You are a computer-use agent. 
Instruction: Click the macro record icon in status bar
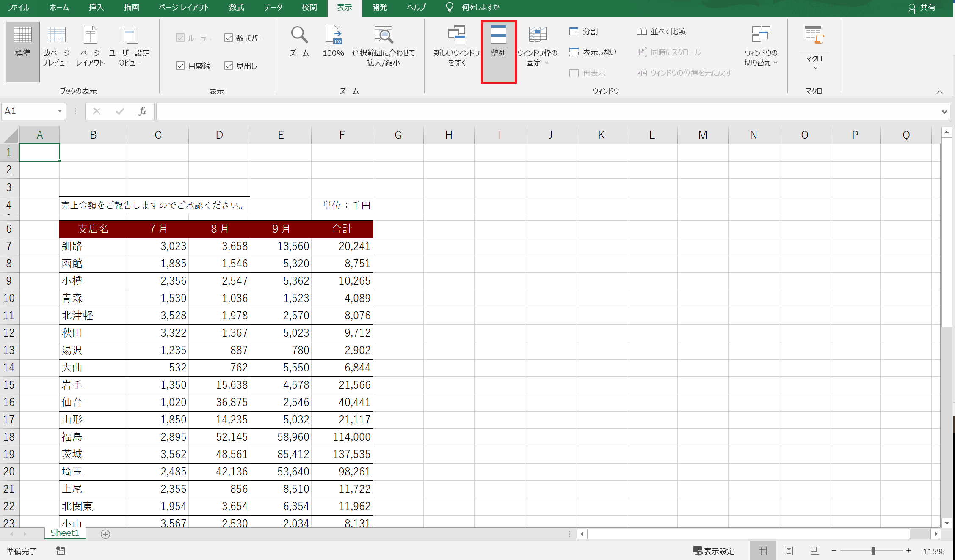coord(61,551)
